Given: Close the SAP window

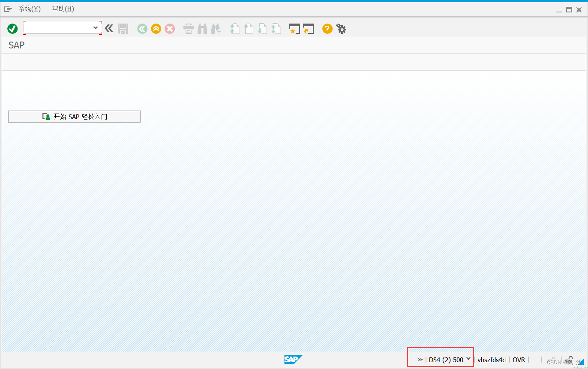Looking at the screenshot, I should (x=579, y=9).
